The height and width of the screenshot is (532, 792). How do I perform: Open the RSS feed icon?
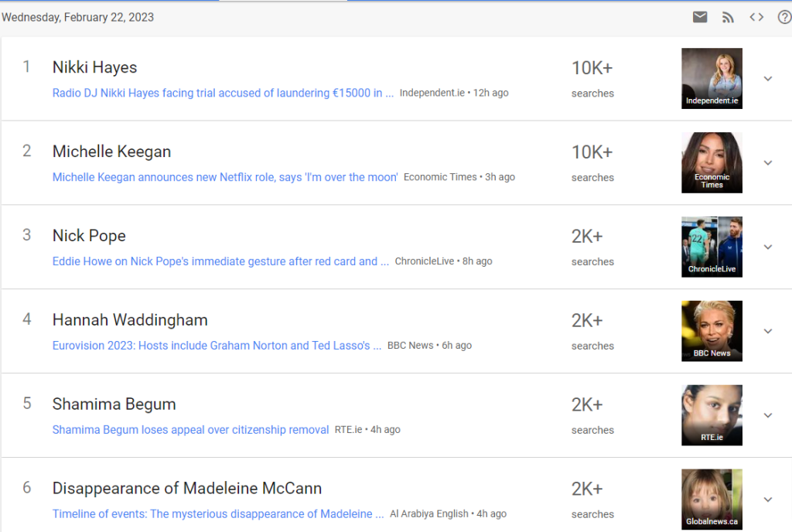728,17
